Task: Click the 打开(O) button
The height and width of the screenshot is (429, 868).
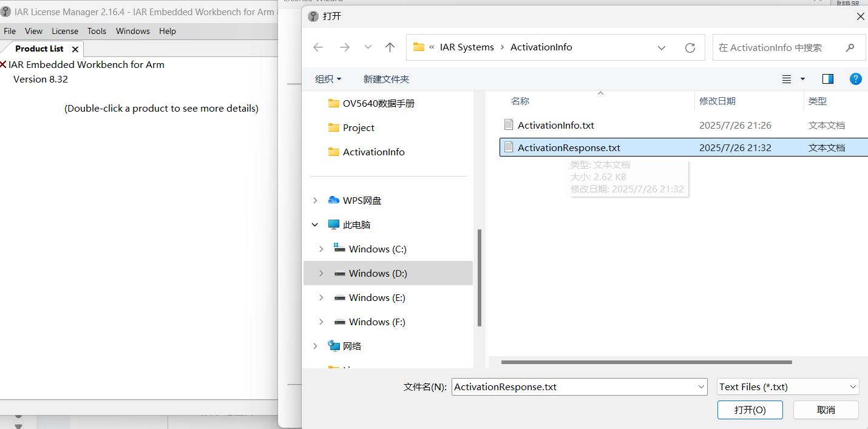Action: [x=750, y=410]
